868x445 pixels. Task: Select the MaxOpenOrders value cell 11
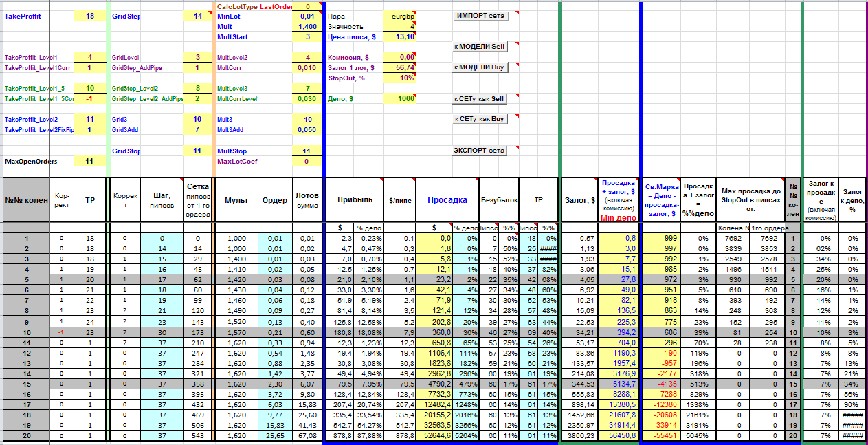pyautogui.click(x=90, y=161)
